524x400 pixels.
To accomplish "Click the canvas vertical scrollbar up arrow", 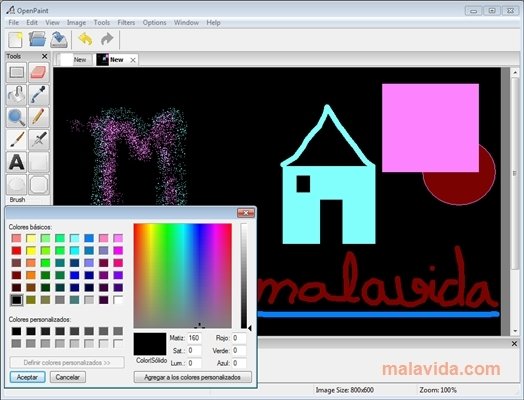I will (x=515, y=72).
